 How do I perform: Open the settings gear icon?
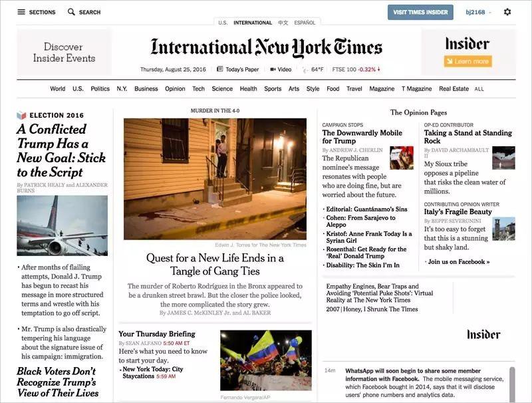[507, 12]
